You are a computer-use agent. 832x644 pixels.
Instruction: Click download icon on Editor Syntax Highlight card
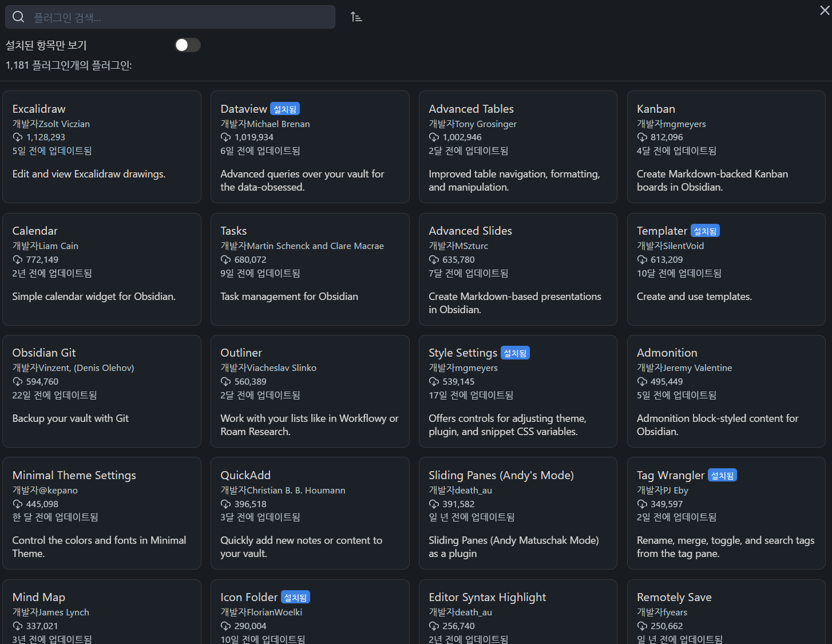pyautogui.click(x=434, y=626)
